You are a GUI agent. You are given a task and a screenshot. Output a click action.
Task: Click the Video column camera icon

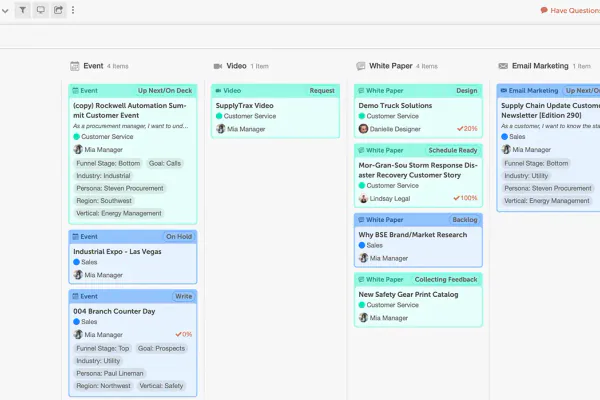pyautogui.click(x=218, y=66)
